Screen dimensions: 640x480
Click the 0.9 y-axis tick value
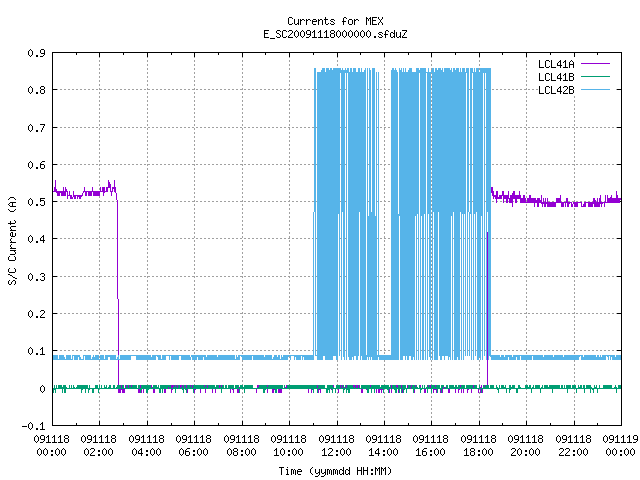[x=37, y=53]
